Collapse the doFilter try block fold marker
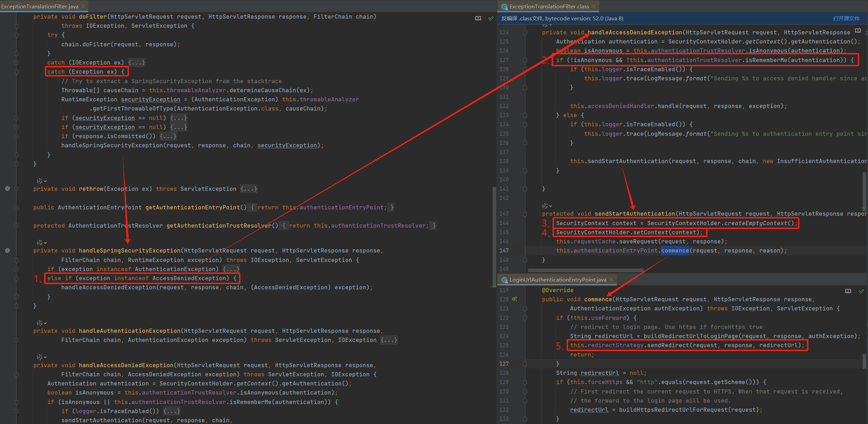This screenshot has height=424, width=868. pos(16,35)
